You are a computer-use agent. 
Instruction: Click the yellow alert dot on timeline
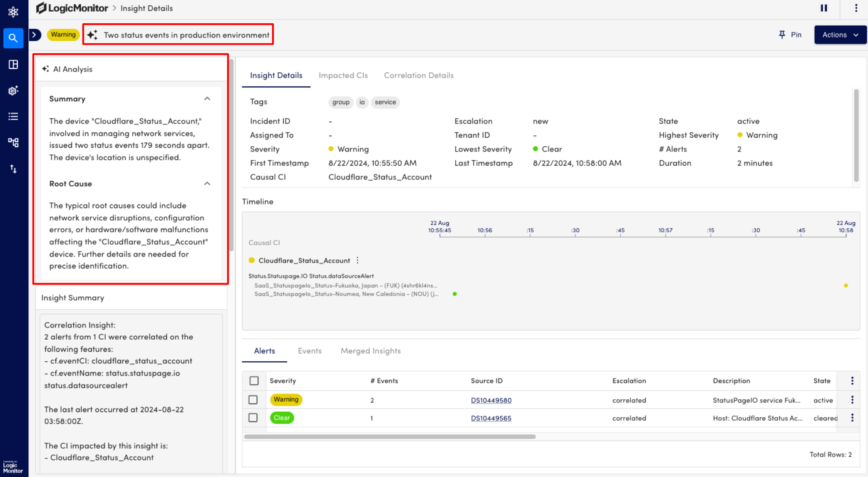(846, 286)
